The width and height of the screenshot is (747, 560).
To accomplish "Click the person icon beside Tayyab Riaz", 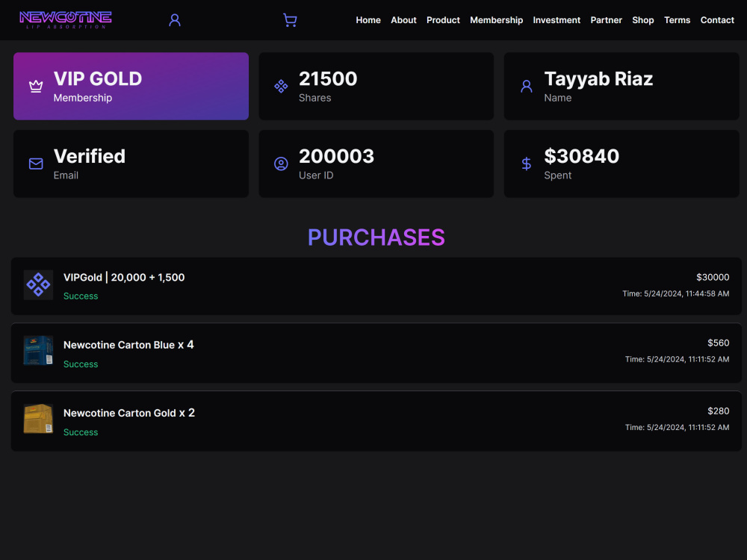I will (x=527, y=86).
